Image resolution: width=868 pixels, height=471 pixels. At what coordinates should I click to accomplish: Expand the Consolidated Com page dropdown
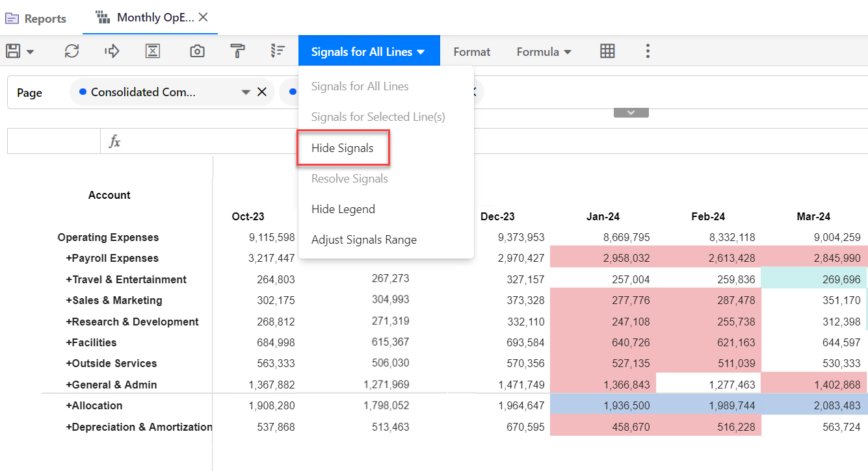pos(246,92)
